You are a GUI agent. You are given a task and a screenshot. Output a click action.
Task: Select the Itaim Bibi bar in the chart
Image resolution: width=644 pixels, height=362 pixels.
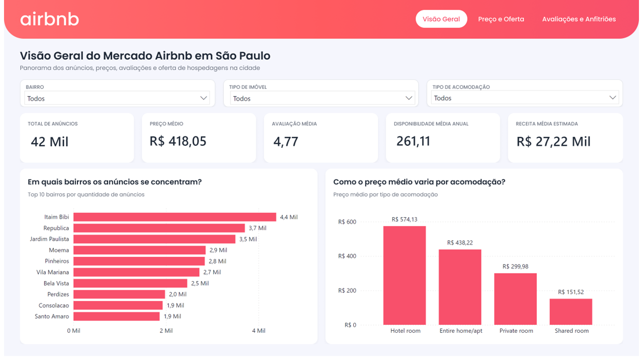[x=175, y=217]
